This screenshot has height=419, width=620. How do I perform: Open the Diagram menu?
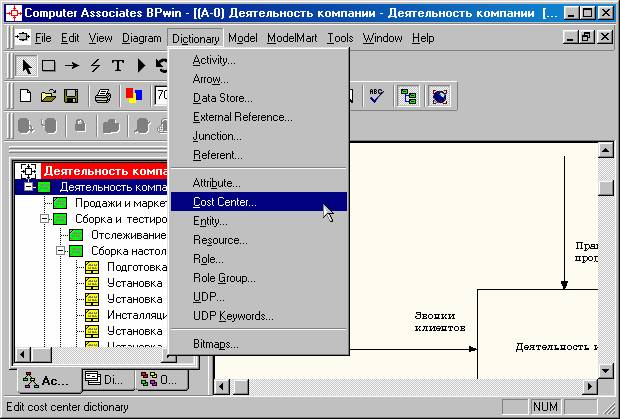[142, 38]
